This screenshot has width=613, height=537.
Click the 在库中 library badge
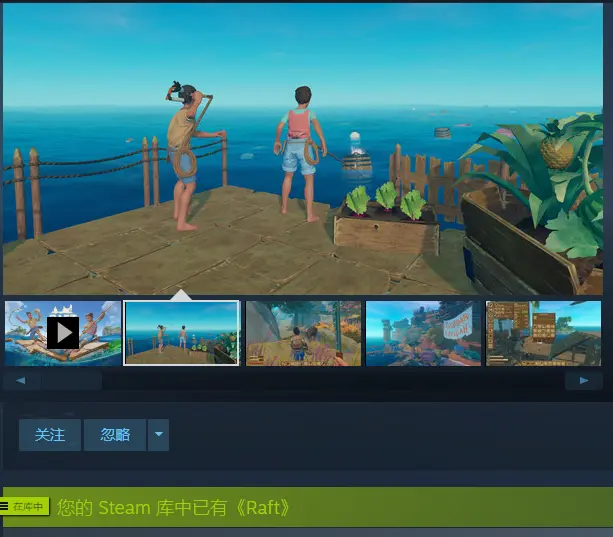click(24, 507)
